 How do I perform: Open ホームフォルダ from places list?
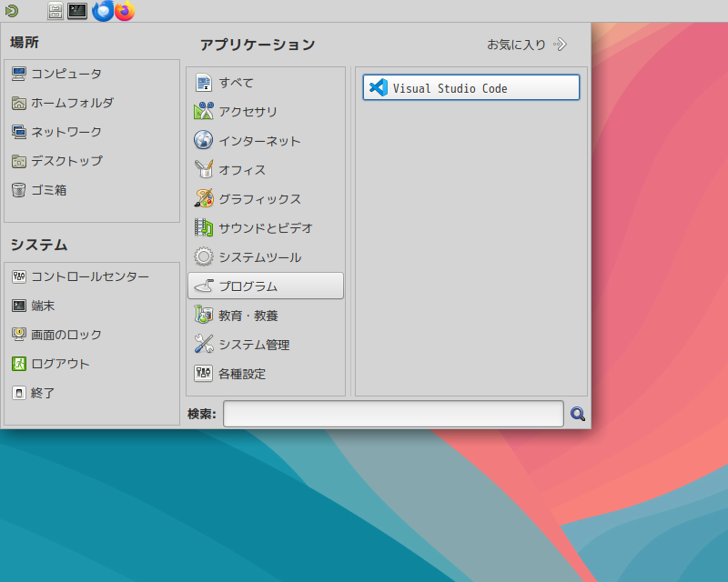(x=92, y=103)
